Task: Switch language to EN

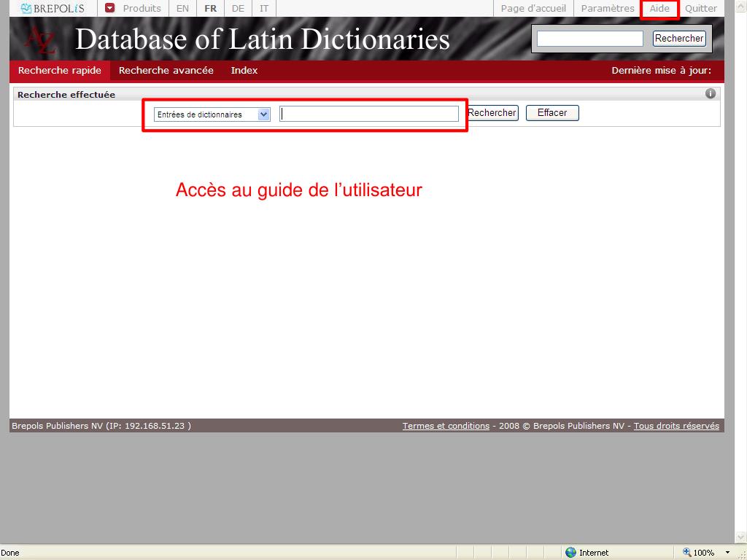Action: pyautogui.click(x=182, y=8)
